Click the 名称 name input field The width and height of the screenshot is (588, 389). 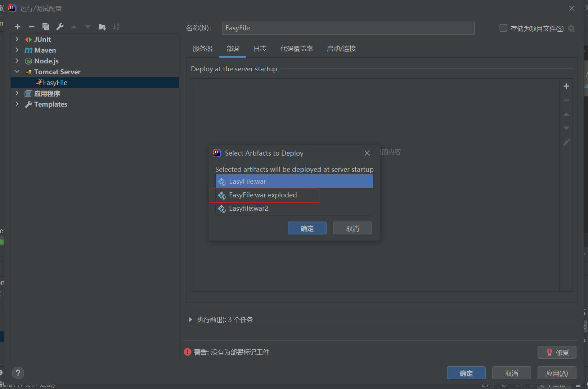348,28
